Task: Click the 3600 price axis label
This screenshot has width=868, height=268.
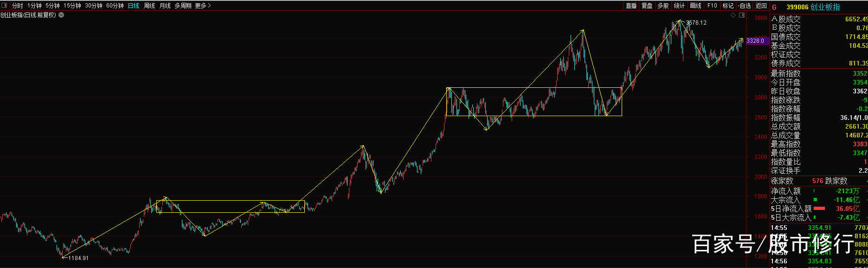Action: click(x=761, y=18)
